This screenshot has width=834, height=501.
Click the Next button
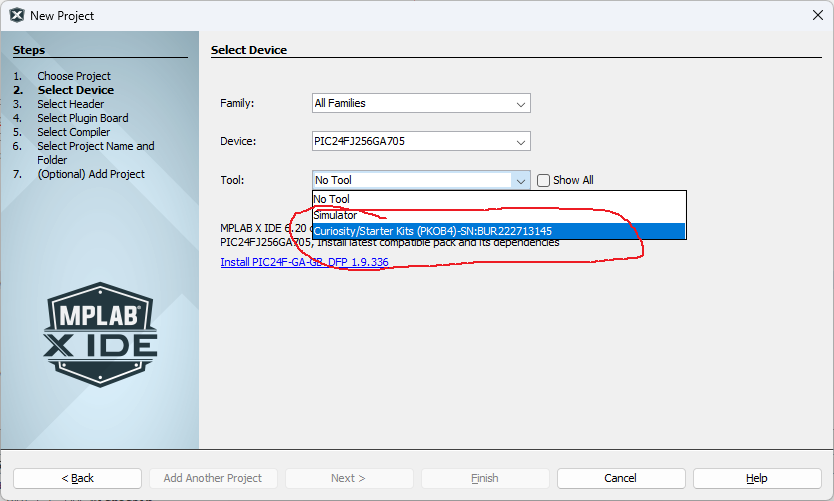(x=349, y=478)
